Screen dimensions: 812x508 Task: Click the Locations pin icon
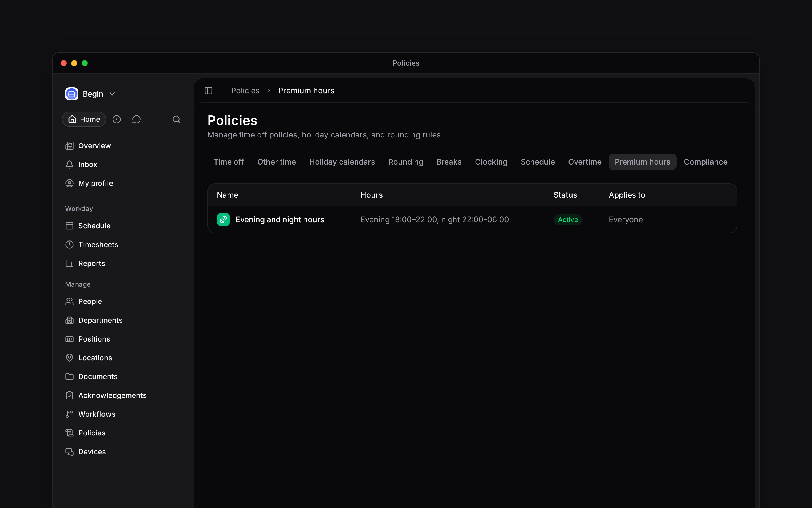point(70,358)
